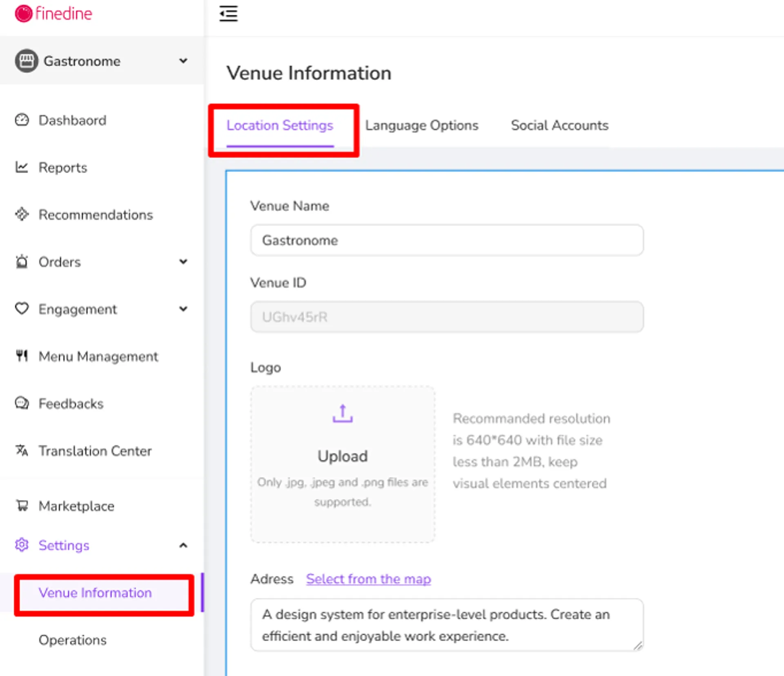Click the Translation Center language icon
The width and height of the screenshot is (784, 676).
pos(22,451)
